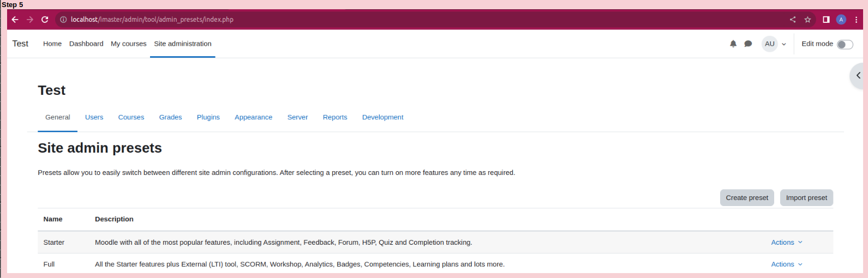Go forward with the browser forward arrow
868x278 pixels.
[x=30, y=20]
